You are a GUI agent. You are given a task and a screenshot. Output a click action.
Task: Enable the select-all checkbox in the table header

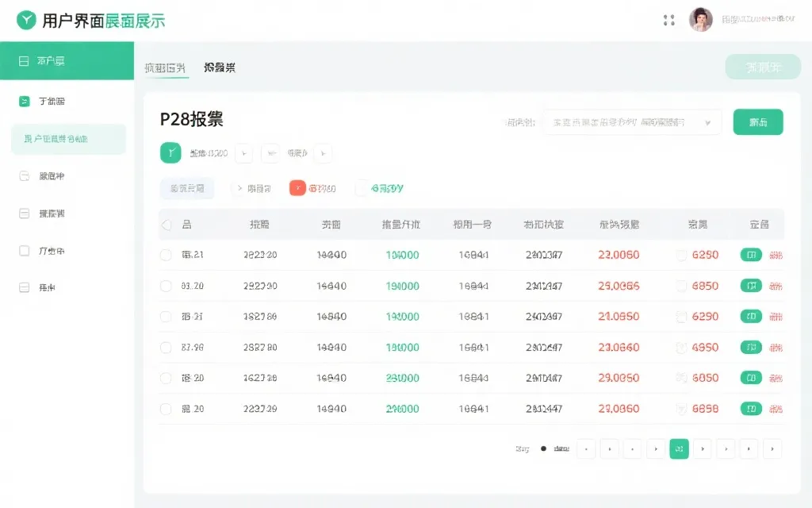click(164, 224)
